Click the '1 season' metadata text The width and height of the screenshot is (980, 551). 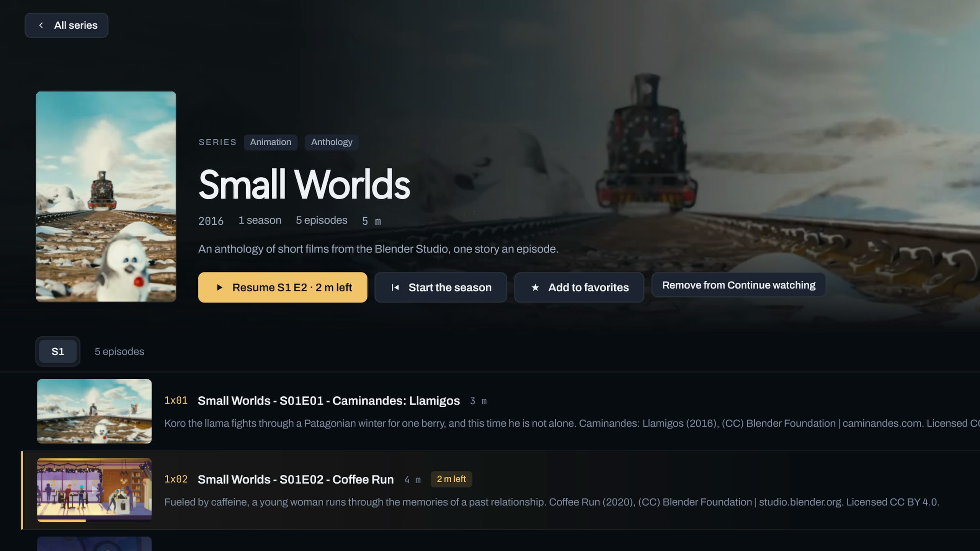[260, 220]
